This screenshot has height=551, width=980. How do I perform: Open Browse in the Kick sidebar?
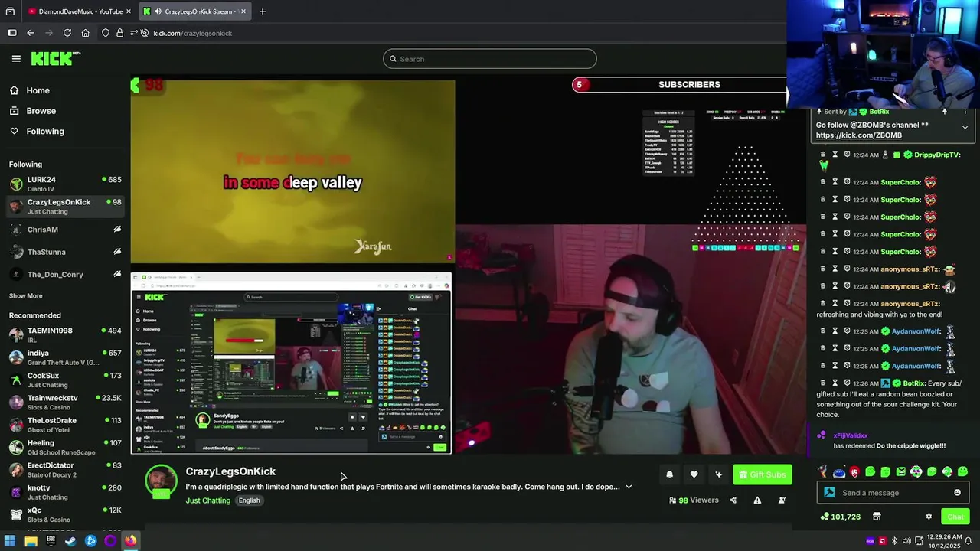[x=33, y=111]
